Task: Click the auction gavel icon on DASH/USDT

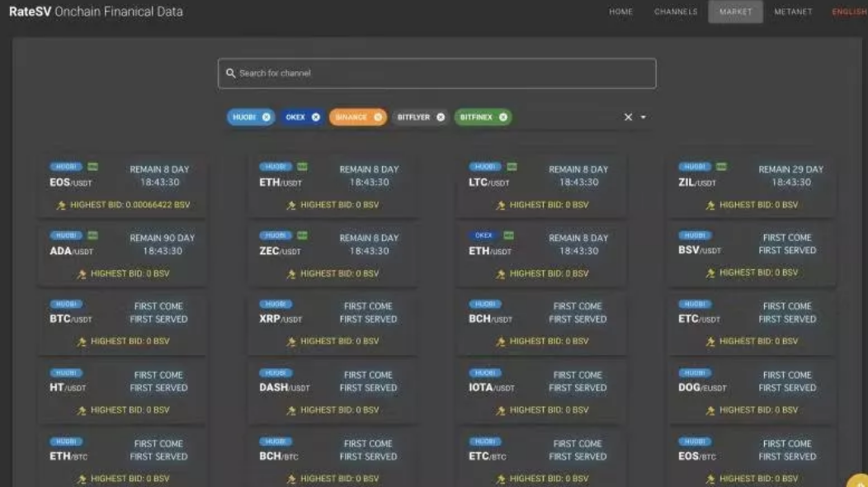Action: coord(291,410)
